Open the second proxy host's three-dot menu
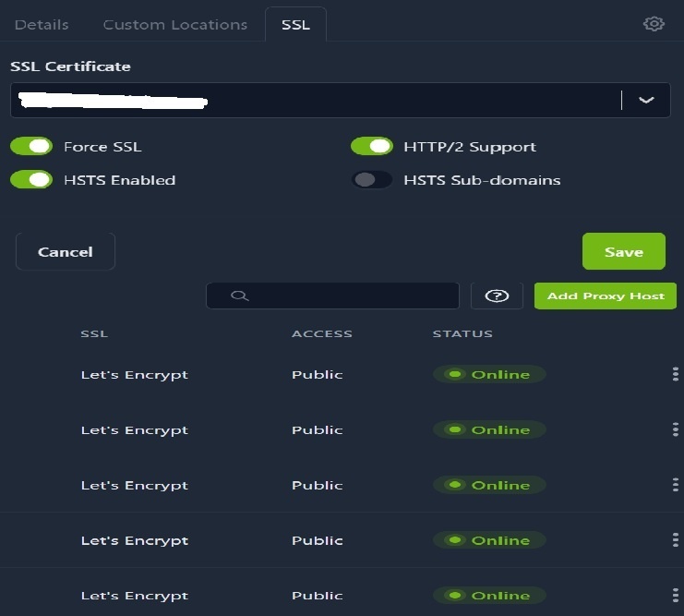 [x=675, y=429]
